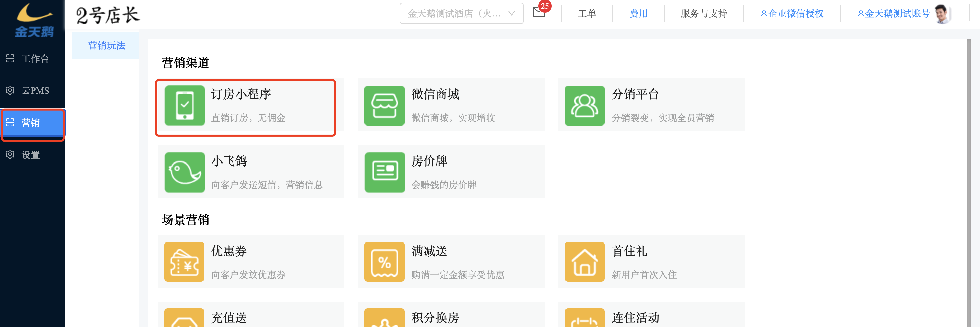The image size is (980, 327).
Task: Open 设置 in the sidebar
Action: point(33,155)
